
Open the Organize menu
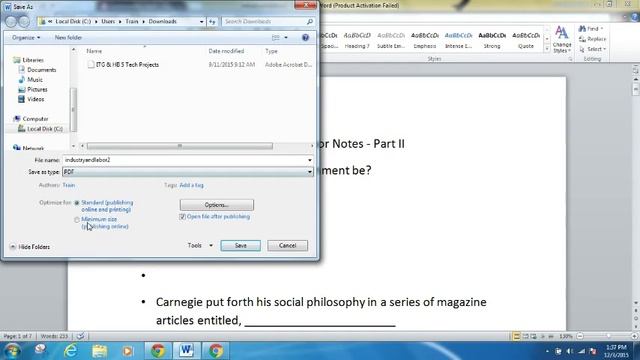click(26, 38)
